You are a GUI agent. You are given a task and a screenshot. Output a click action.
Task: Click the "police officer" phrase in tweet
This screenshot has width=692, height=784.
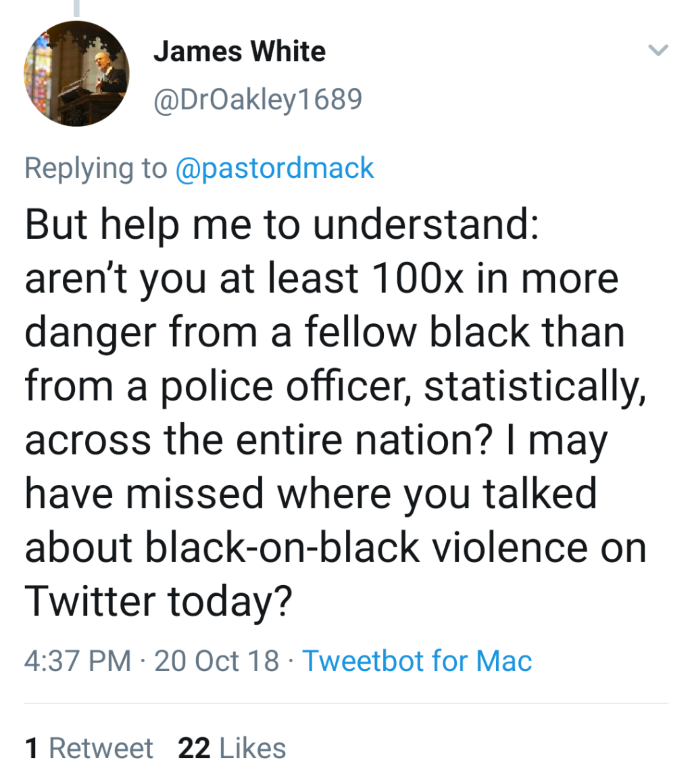point(285,387)
